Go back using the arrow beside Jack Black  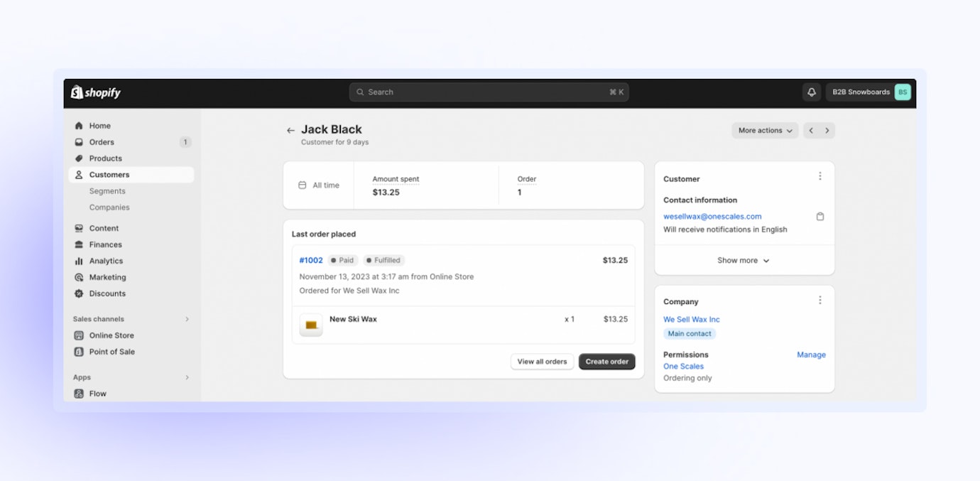(x=290, y=131)
